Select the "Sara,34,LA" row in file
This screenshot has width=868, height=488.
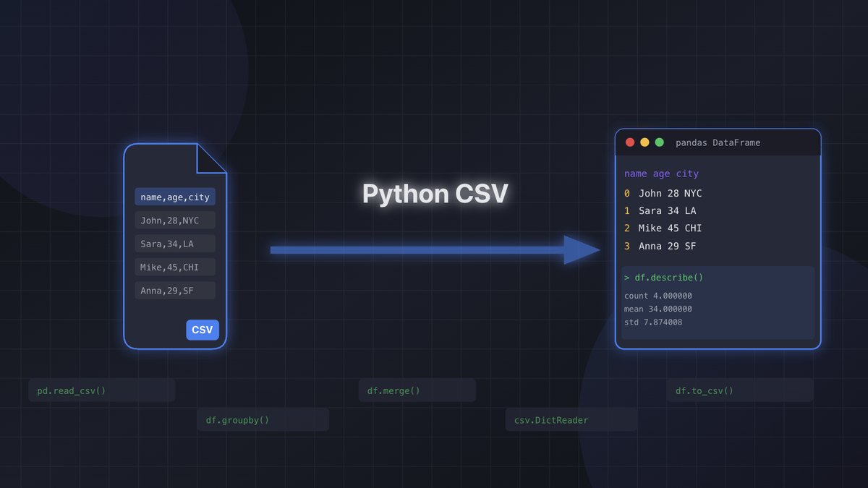click(175, 244)
